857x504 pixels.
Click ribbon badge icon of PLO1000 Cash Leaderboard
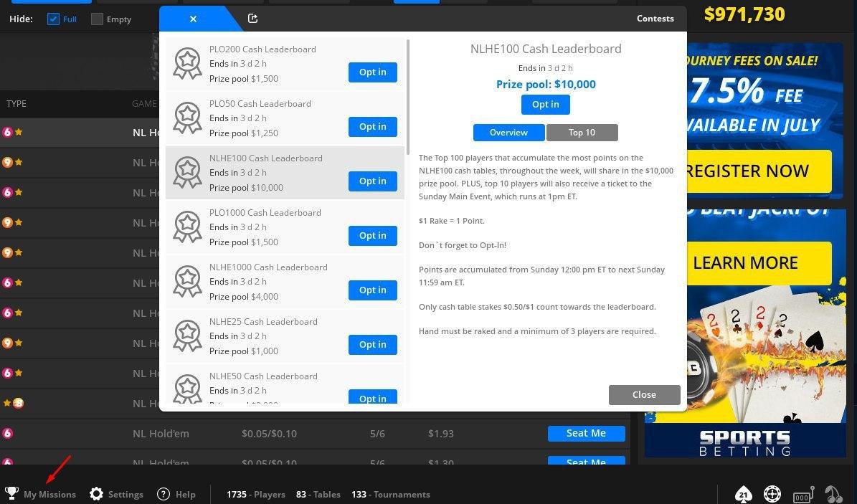click(187, 227)
